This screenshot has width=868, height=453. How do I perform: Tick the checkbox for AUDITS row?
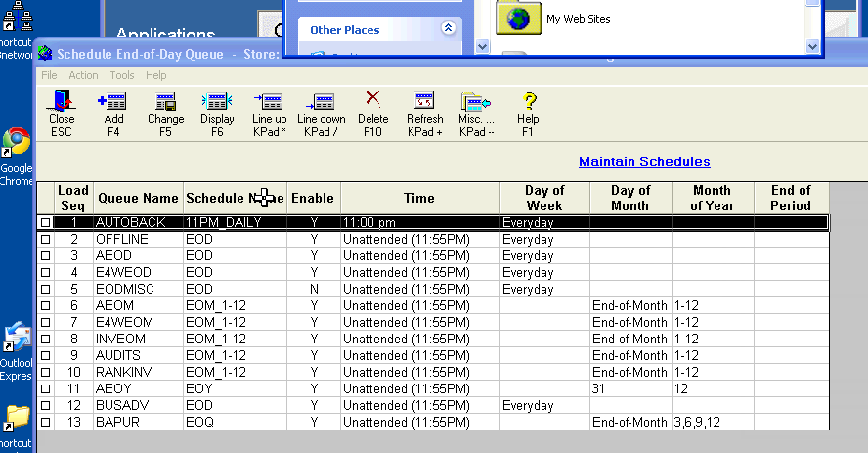45,355
